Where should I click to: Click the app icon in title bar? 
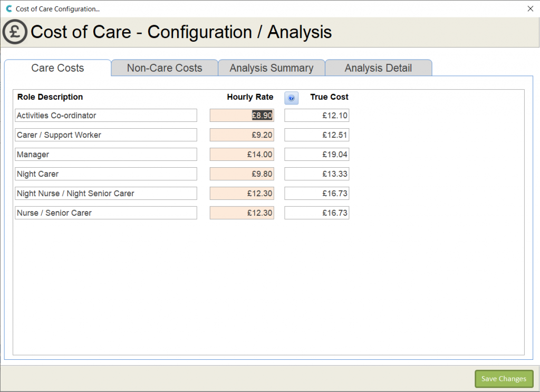tap(8, 9)
